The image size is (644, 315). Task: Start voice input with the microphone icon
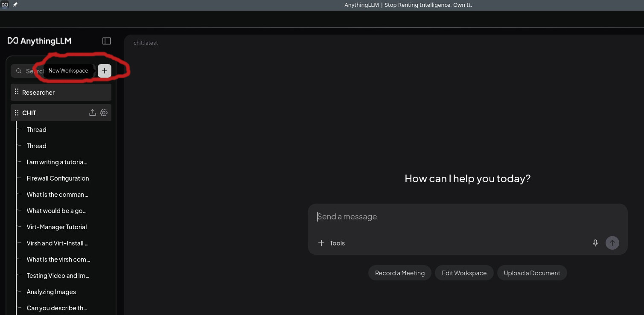(595, 243)
